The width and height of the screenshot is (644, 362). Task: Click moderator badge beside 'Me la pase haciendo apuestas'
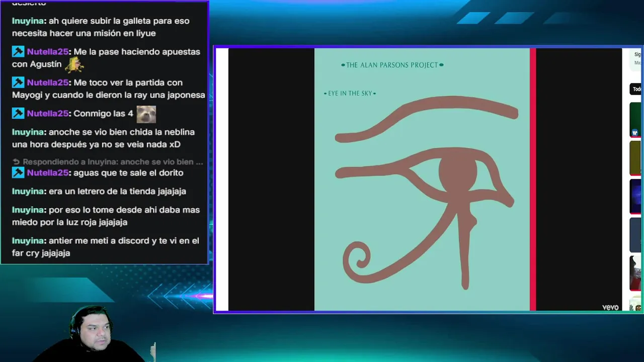coord(18,52)
